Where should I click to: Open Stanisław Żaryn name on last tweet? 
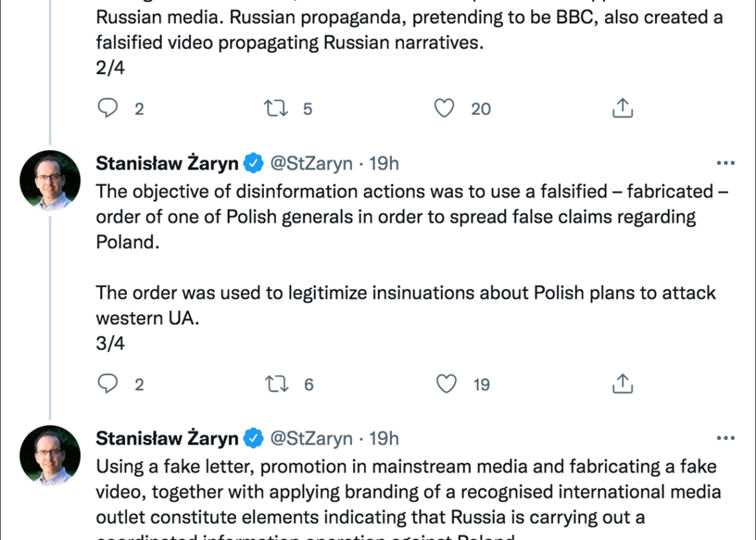click(167, 439)
